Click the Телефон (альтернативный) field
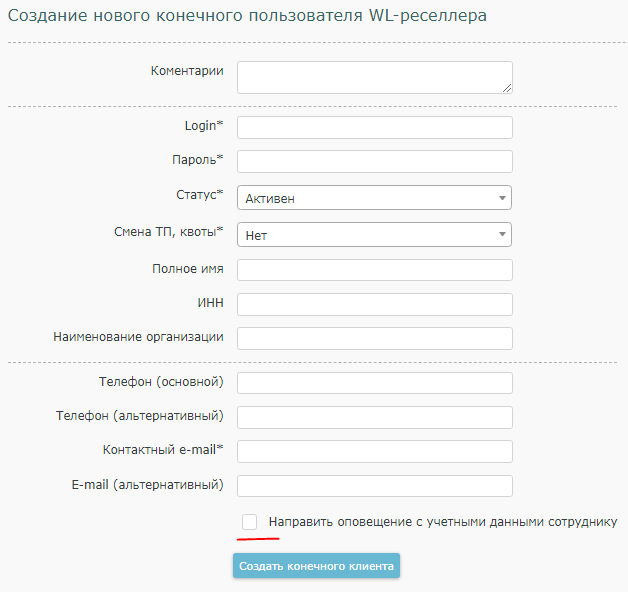The image size is (628, 592). pos(374,417)
